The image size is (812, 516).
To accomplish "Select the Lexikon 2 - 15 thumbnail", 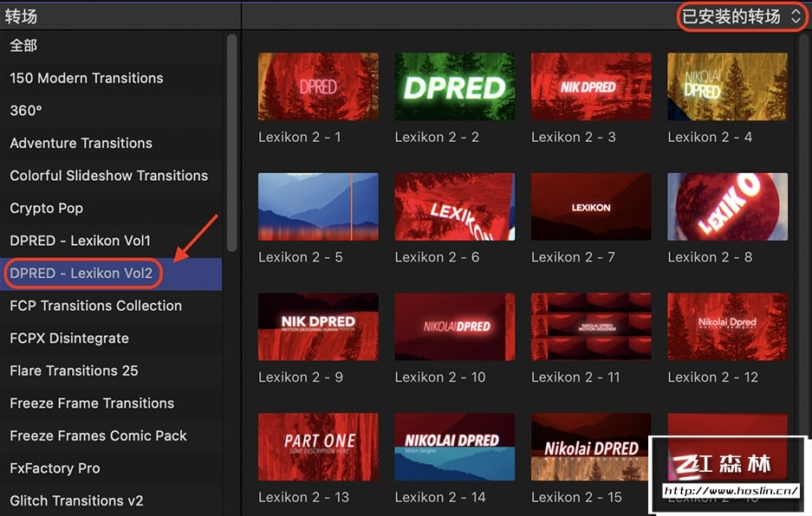I will pyautogui.click(x=589, y=447).
